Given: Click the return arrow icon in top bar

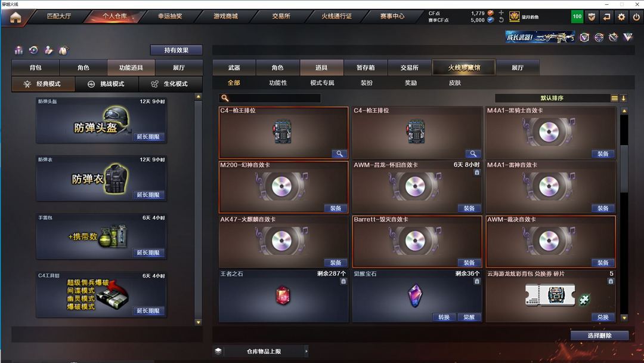Looking at the screenshot, I should 606,17.
